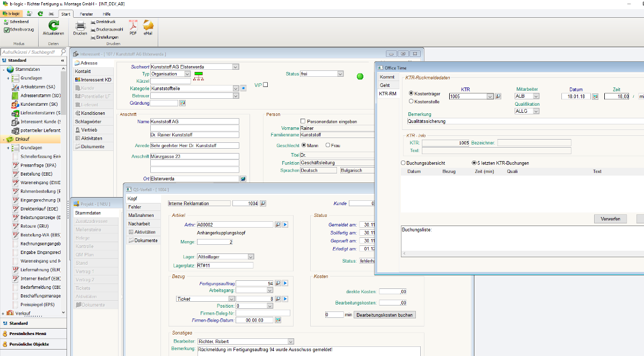Select the Kostenstelle radio button
Screen dimensions: 644x356
[411, 101]
